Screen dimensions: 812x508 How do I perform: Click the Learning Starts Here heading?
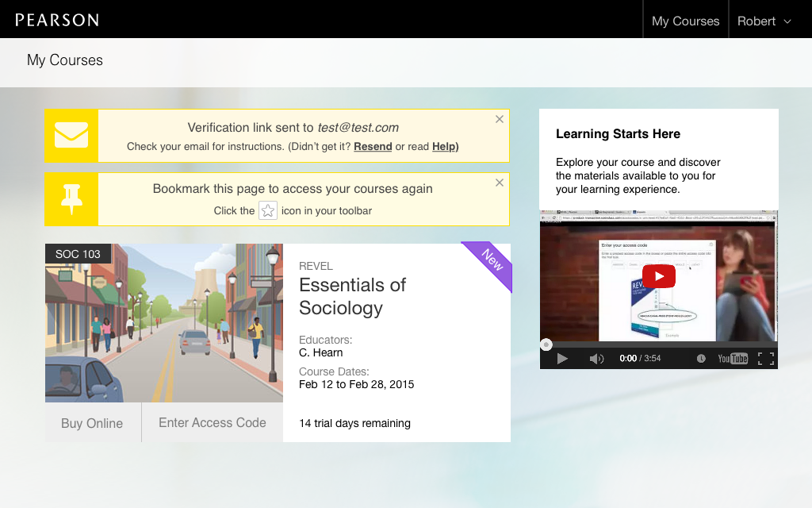[618, 133]
